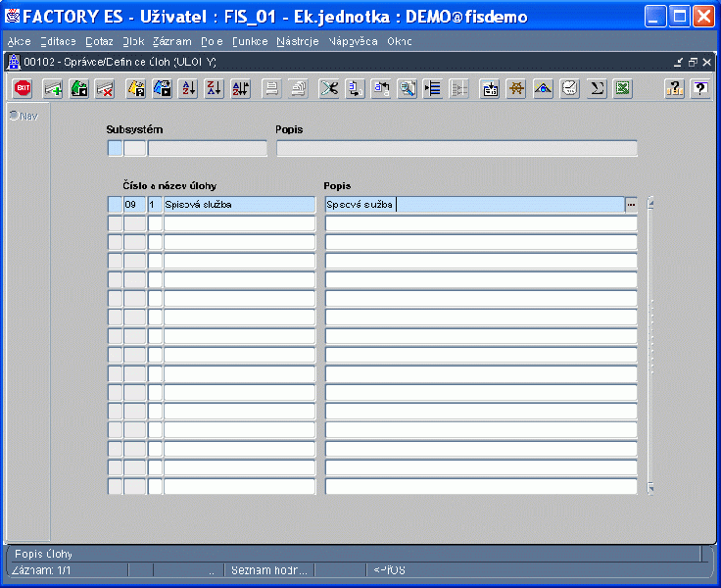Click the red EXIT toolbar icon
The height and width of the screenshot is (588, 721).
click(23, 88)
